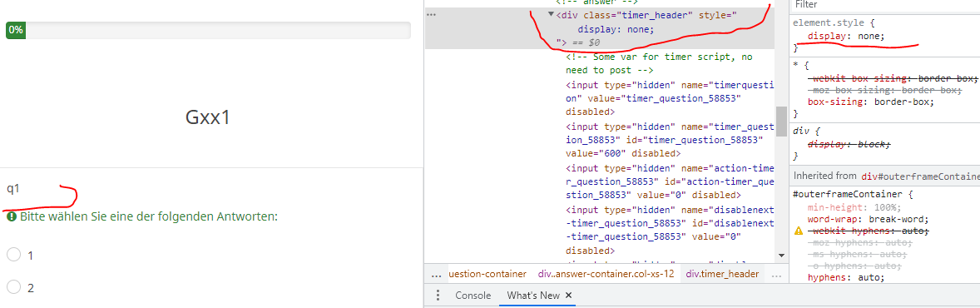This screenshot has height=308, width=980.
Task: Select the timerquestion hidden input node
Action: click(x=669, y=98)
